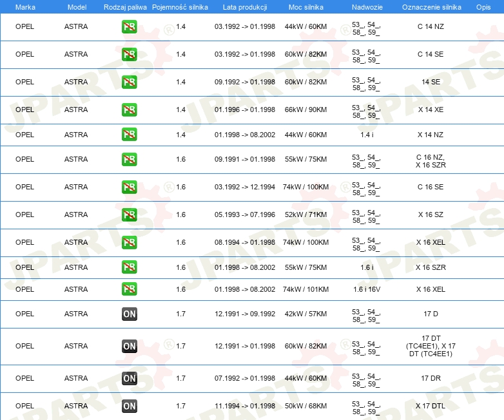
Task: Select engine code X 17 DTL
Action: coord(431,406)
